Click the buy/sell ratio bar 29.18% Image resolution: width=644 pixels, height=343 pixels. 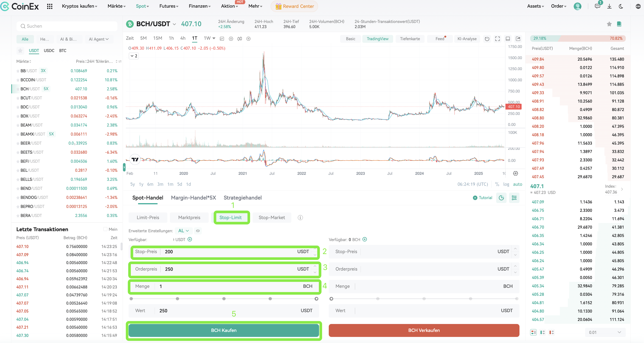tap(578, 38)
